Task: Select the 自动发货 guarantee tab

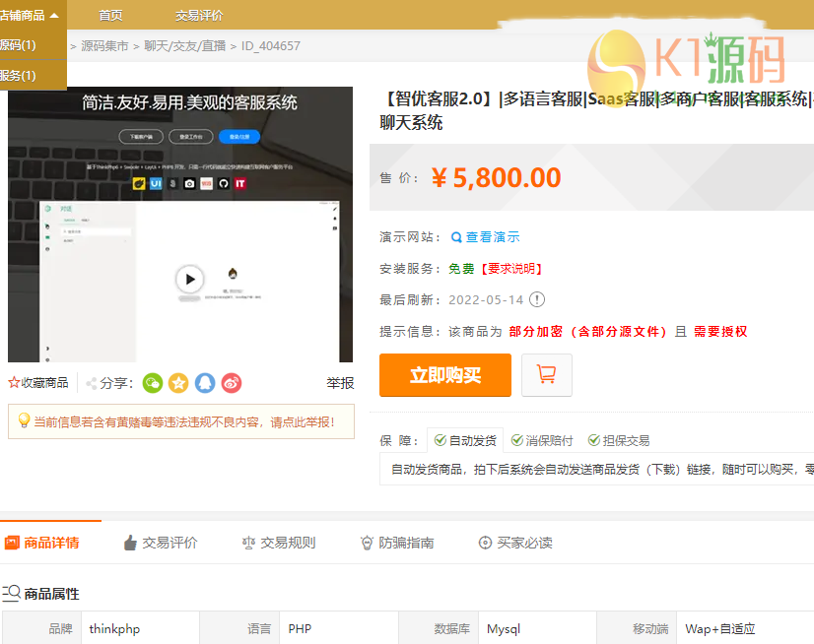Action: pyautogui.click(x=465, y=440)
